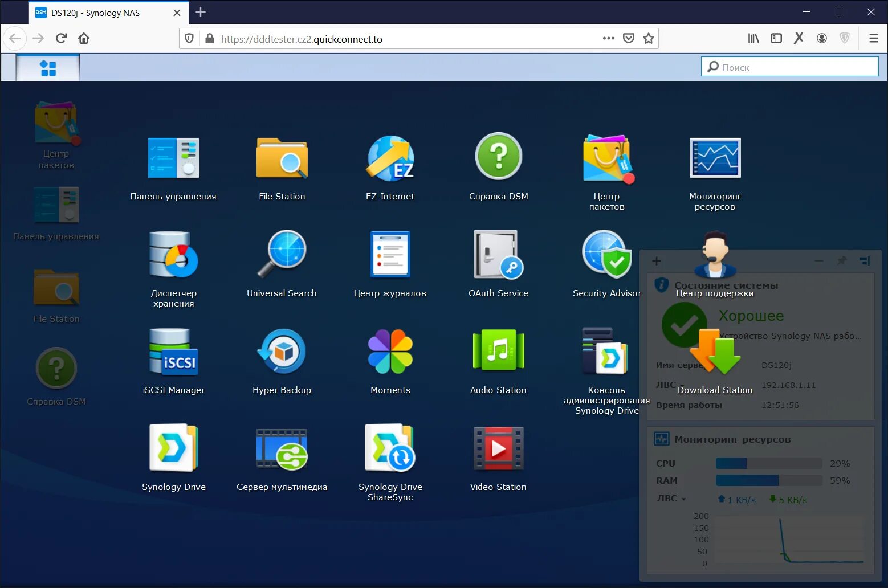Image resolution: width=888 pixels, height=588 pixels.
Task: Open Справка DSM in the main app grid
Action: point(499,157)
